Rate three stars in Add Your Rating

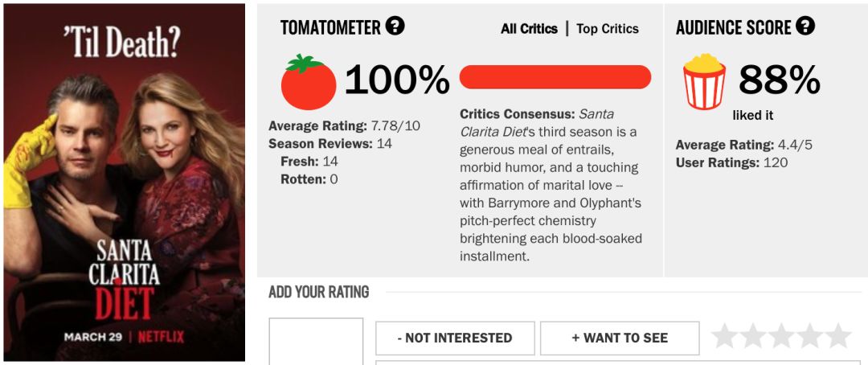tap(781, 336)
